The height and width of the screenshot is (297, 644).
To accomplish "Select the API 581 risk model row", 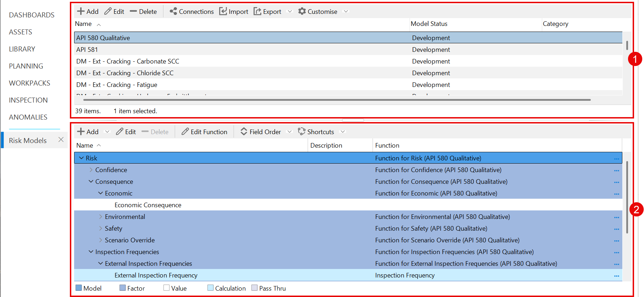I will (348, 49).
